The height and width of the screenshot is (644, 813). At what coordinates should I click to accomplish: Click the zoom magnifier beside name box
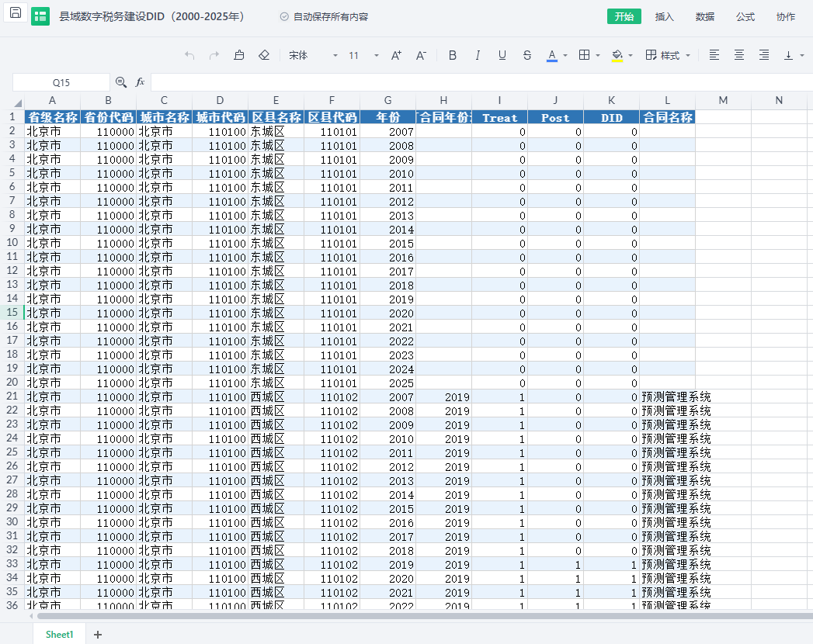[x=121, y=82]
